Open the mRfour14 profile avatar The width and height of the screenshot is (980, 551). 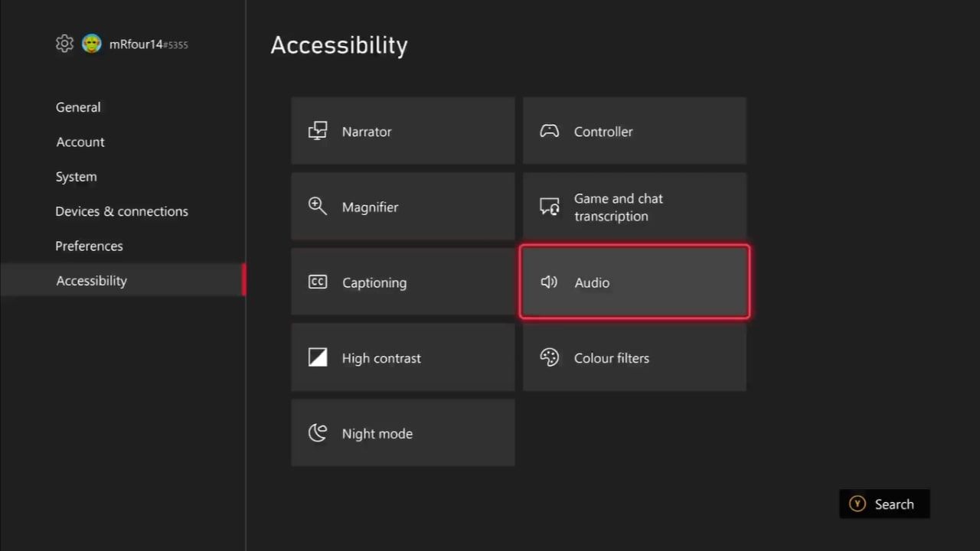tap(92, 44)
